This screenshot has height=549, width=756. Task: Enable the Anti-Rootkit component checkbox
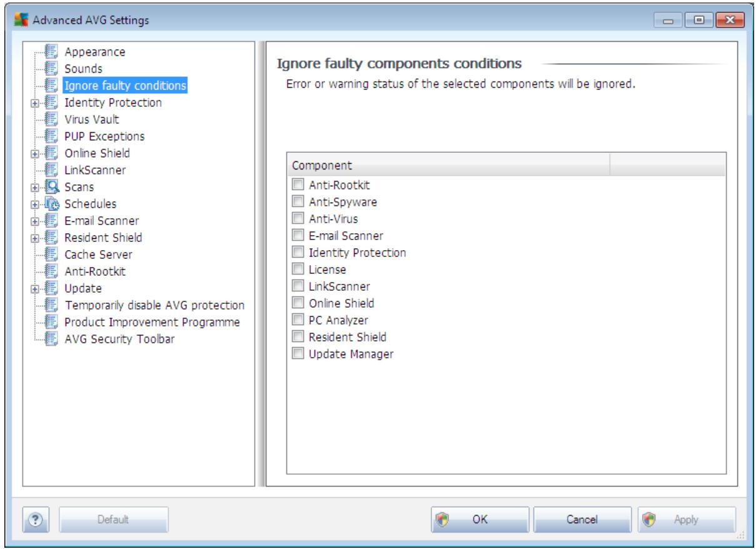[x=298, y=185]
